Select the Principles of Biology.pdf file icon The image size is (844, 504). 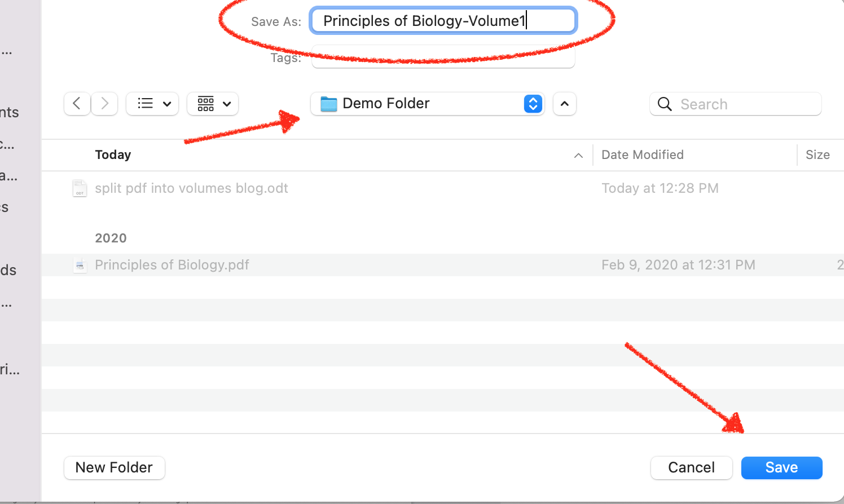pos(80,265)
